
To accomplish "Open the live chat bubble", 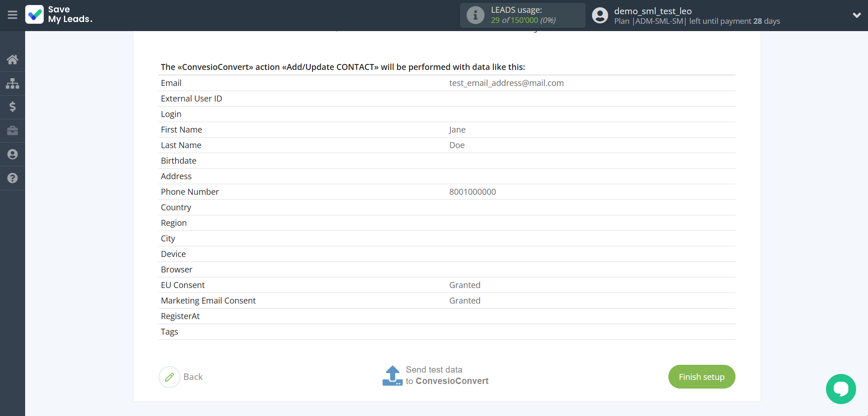I will tap(841, 389).
